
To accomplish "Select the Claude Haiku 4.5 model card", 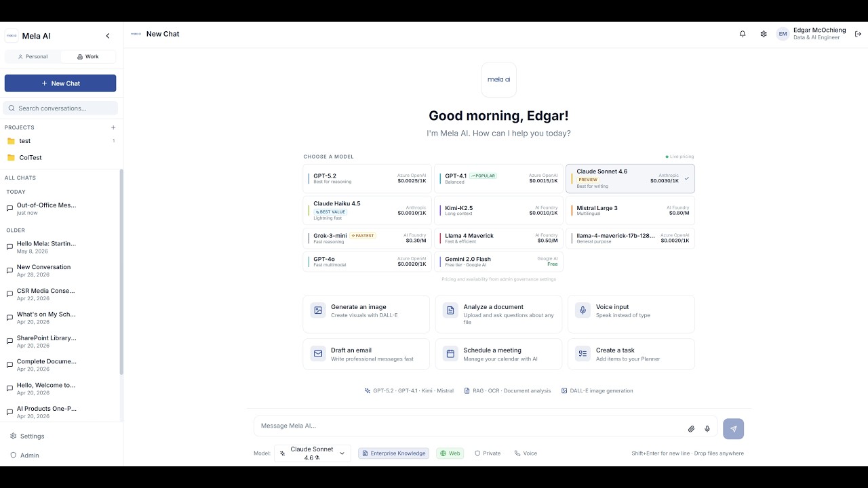I will (x=368, y=210).
